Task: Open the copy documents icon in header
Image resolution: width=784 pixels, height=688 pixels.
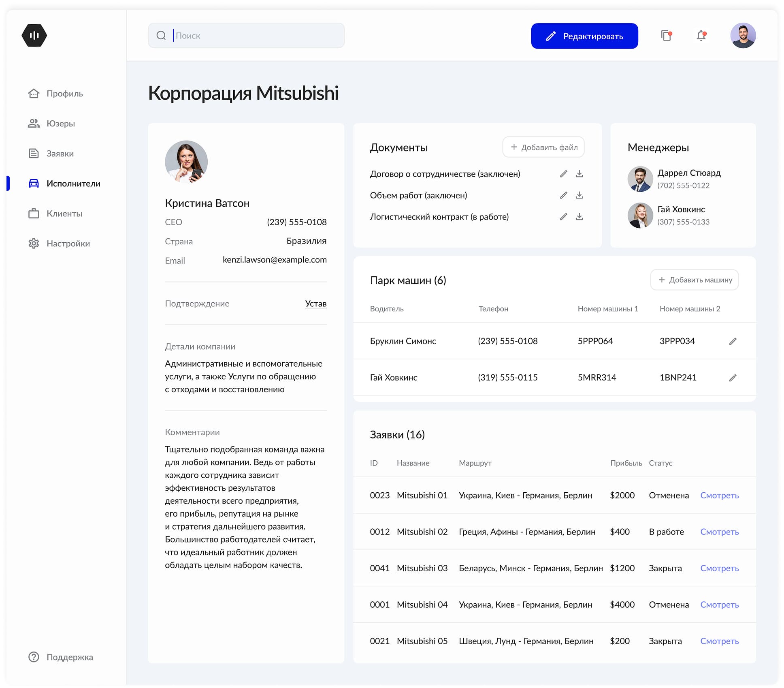Action: [666, 36]
